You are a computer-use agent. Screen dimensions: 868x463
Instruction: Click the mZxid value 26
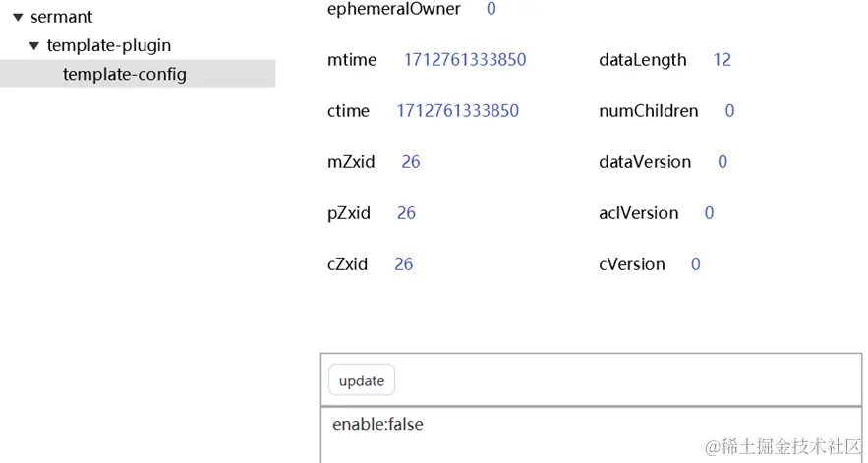coord(411,162)
